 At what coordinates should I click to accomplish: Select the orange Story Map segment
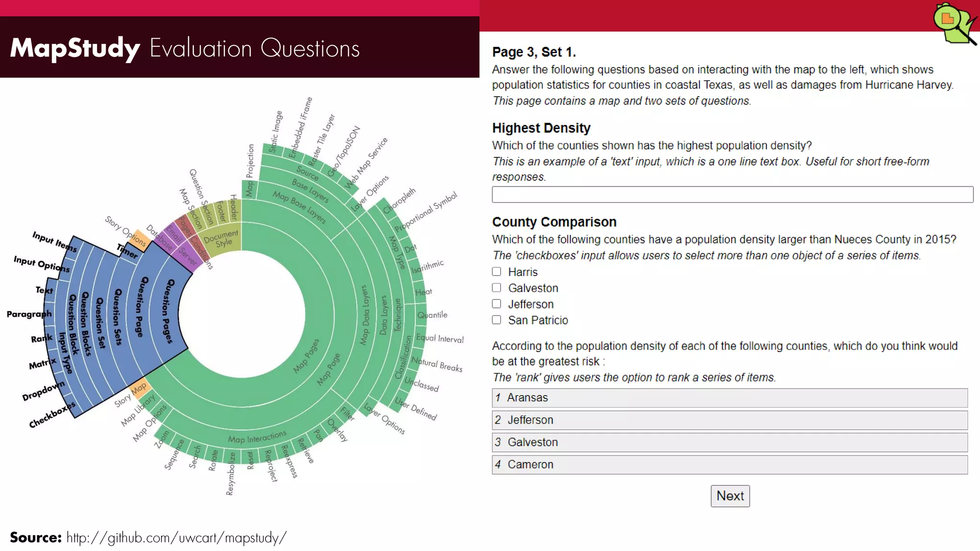pyautogui.click(x=139, y=388)
